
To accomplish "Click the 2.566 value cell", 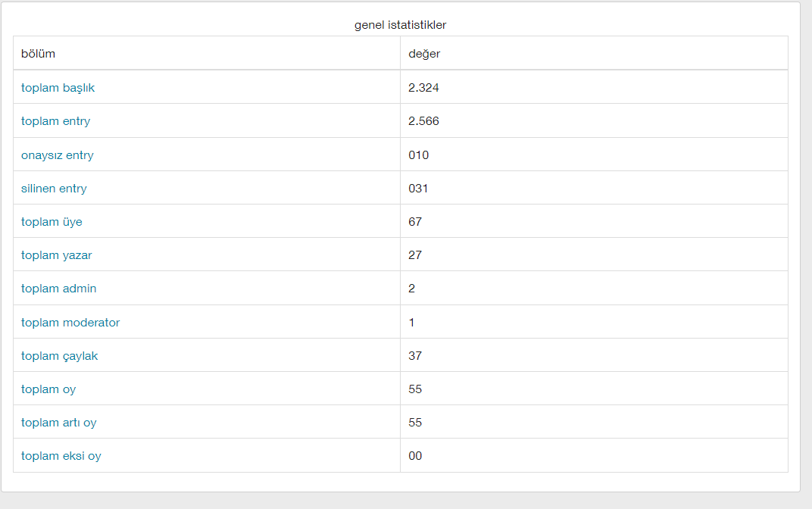I will point(594,120).
